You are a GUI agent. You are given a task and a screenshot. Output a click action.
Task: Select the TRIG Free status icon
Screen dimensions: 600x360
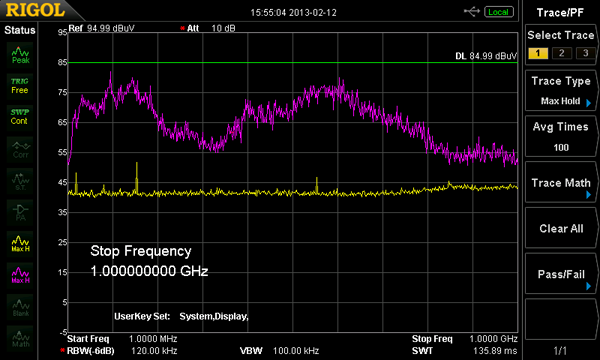[20, 86]
